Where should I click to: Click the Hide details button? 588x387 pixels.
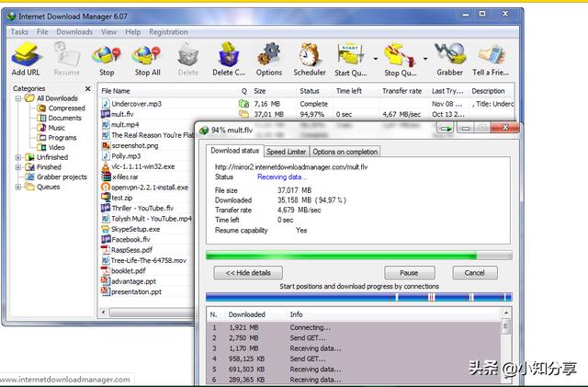click(x=248, y=273)
